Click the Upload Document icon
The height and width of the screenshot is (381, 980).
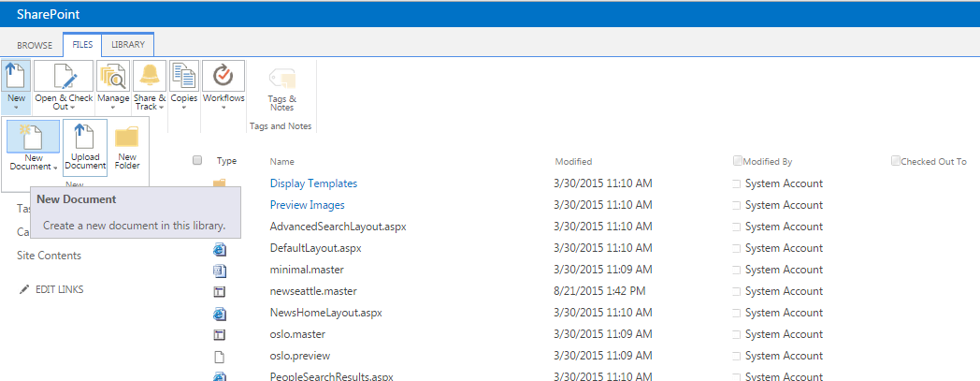pos(85,137)
